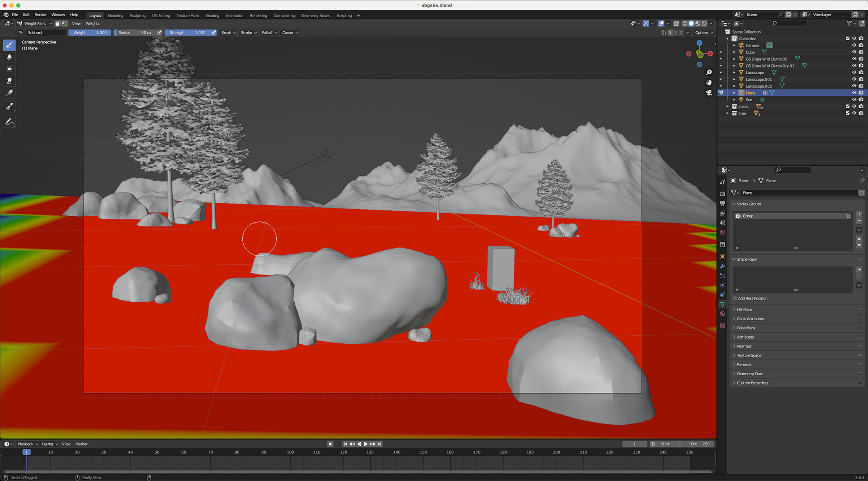Image resolution: width=868 pixels, height=481 pixels.
Task: Add a new shape key
Action: click(x=859, y=269)
